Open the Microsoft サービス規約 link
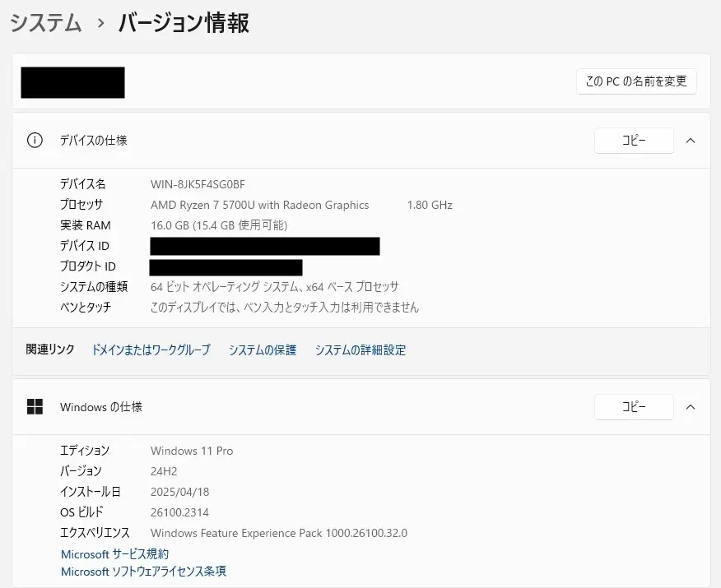Screen dimensions: 721x588 [115, 554]
